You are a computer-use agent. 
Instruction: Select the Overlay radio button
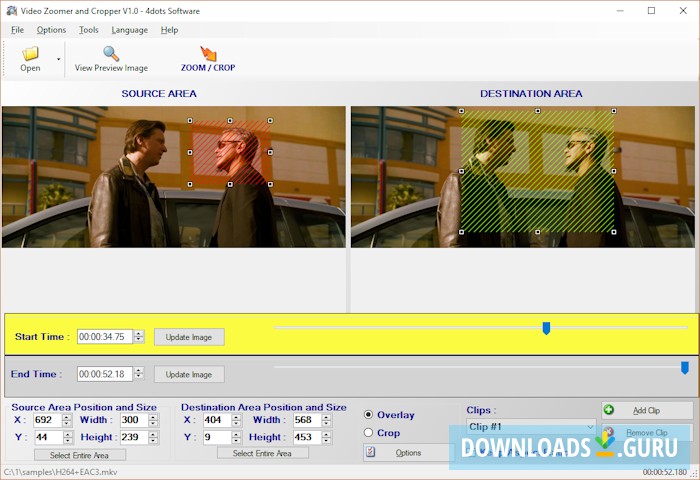[368, 415]
